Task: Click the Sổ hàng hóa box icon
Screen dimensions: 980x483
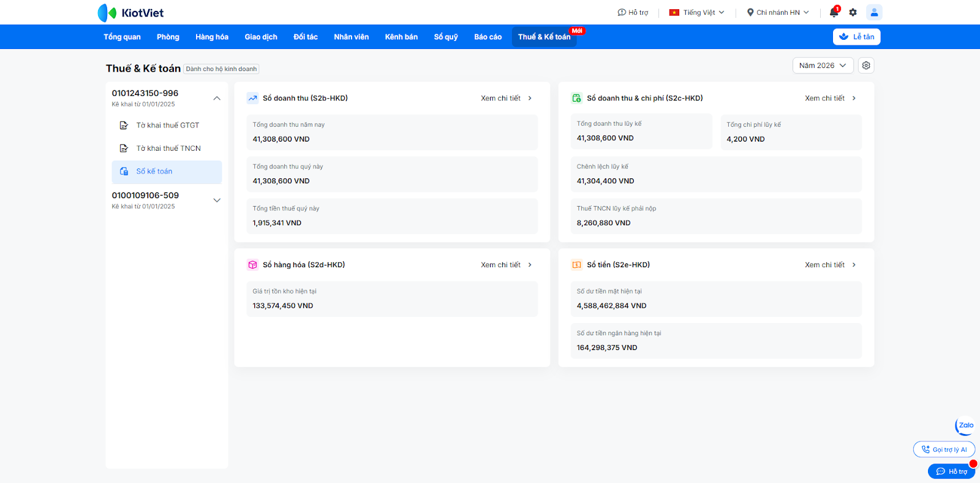Action: pos(252,265)
